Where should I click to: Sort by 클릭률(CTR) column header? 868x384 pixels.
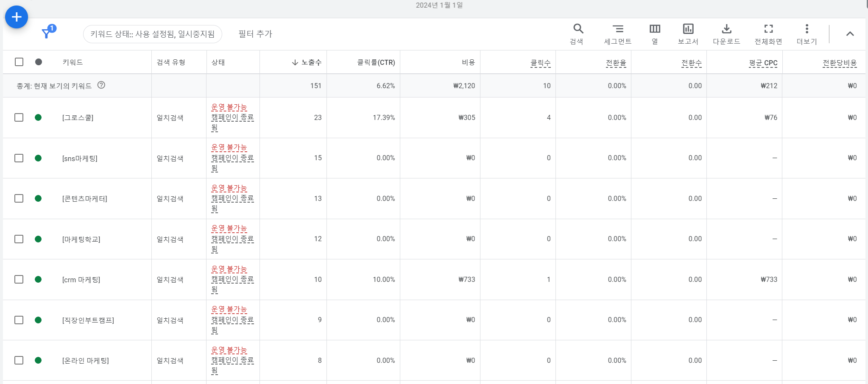point(376,62)
